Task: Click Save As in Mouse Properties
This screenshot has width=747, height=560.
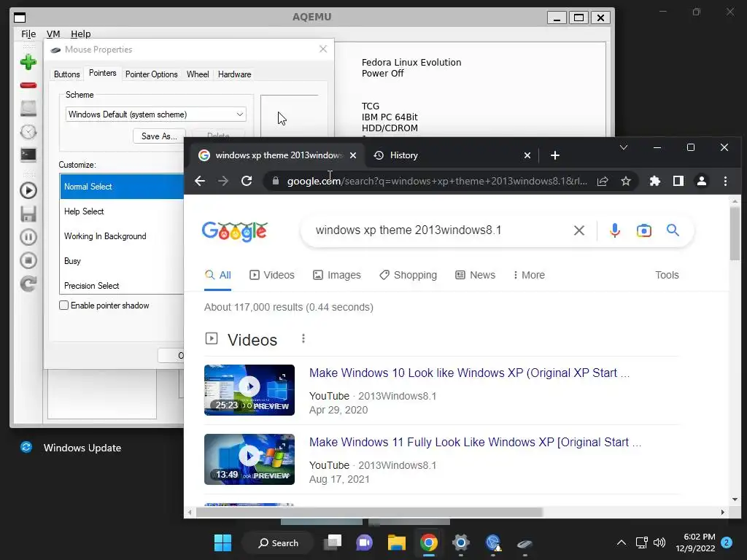Action: 159,136
